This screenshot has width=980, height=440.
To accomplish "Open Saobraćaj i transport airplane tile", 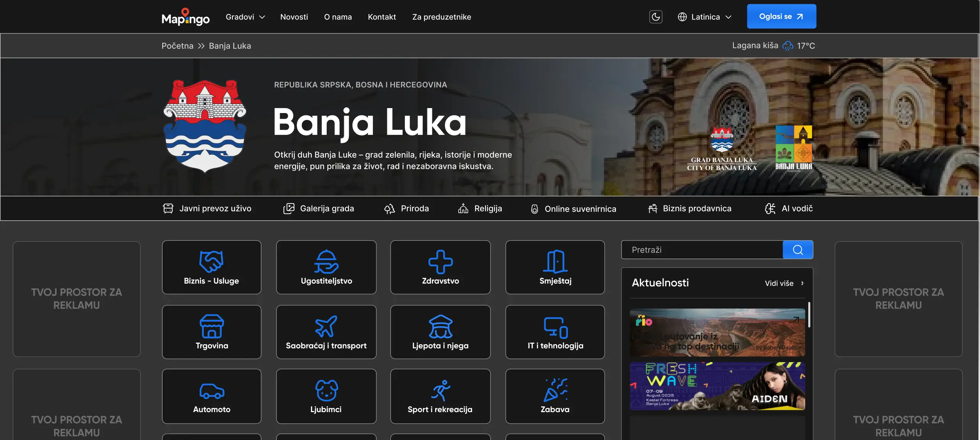I will pos(326,332).
